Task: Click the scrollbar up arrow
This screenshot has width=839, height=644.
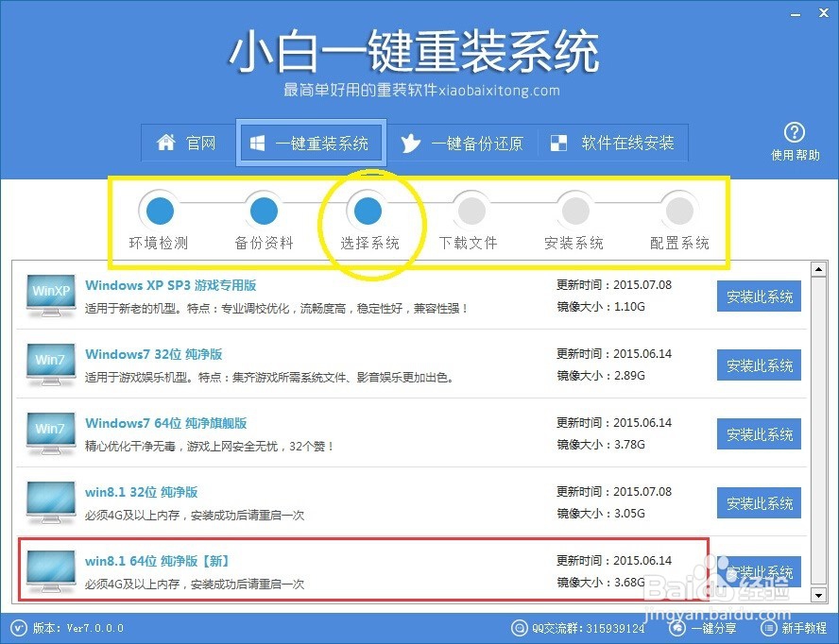Action: point(818,269)
